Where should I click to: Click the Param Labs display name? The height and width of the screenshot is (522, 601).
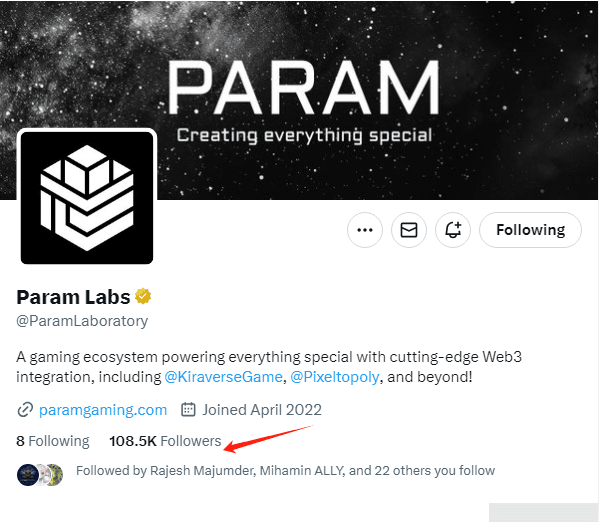point(73,297)
